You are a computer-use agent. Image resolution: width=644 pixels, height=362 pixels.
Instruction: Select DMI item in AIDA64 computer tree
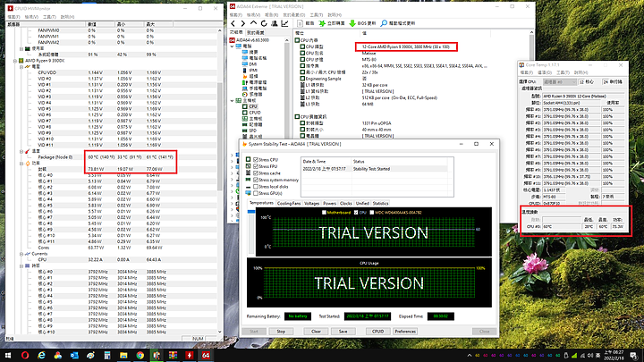point(252,64)
